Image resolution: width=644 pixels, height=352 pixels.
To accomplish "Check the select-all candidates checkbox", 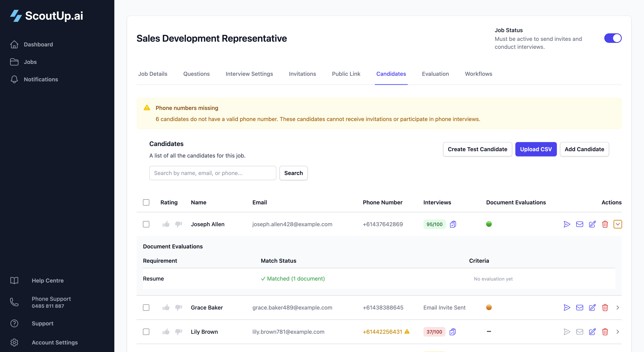I will click(146, 202).
